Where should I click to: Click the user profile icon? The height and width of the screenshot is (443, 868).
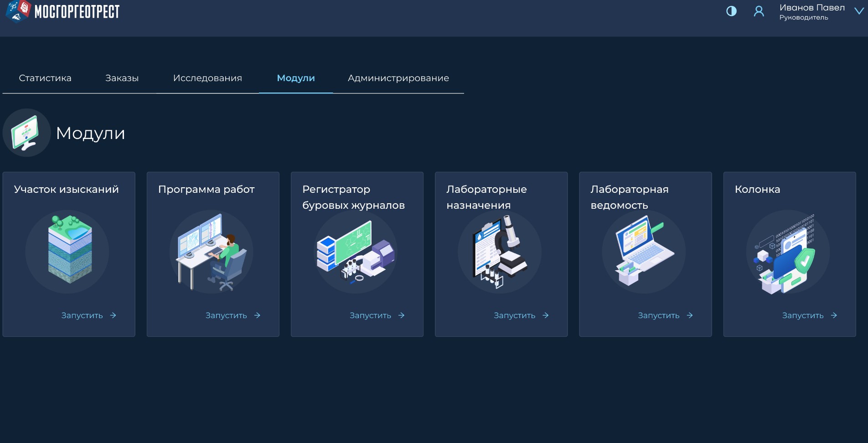coord(759,11)
